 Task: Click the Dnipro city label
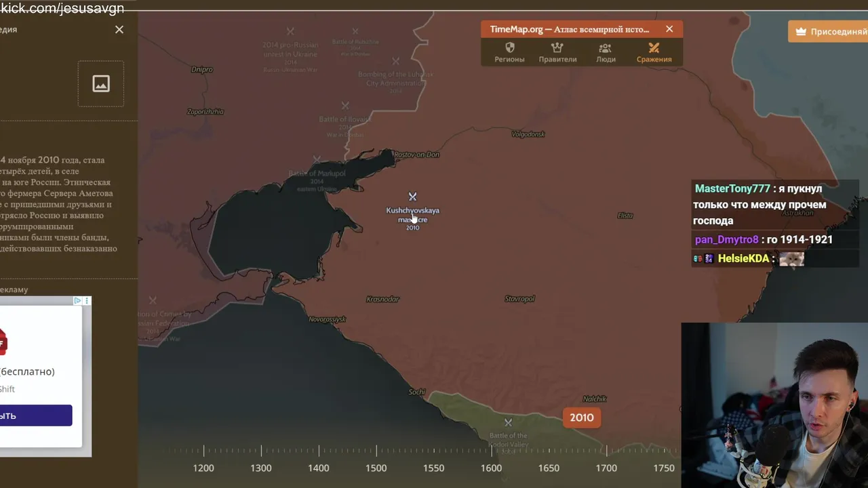(x=202, y=69)
